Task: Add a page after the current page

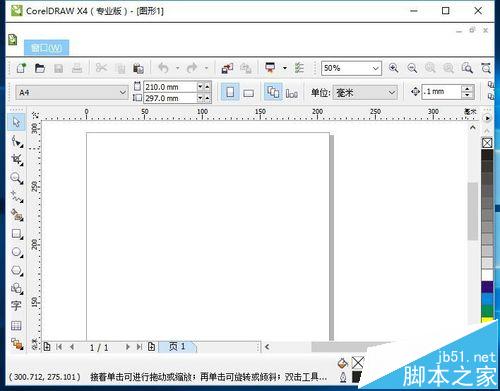Action: [x=151, y=347]
